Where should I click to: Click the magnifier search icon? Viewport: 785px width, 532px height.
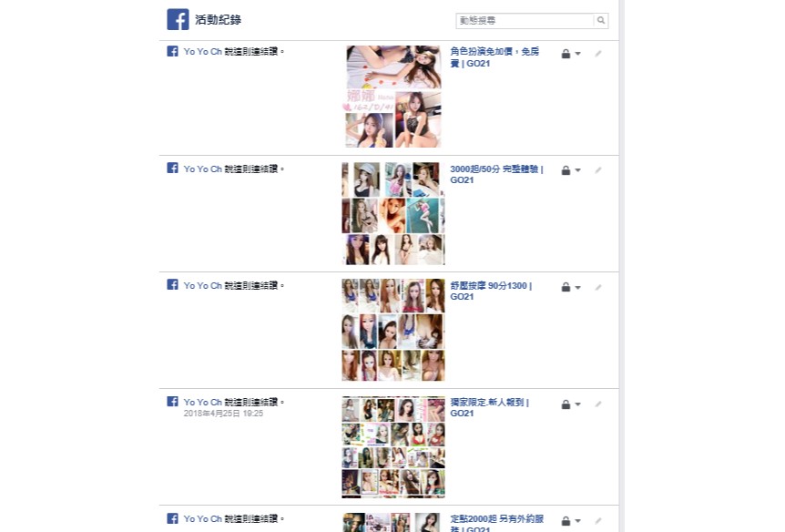pos(601,21)
